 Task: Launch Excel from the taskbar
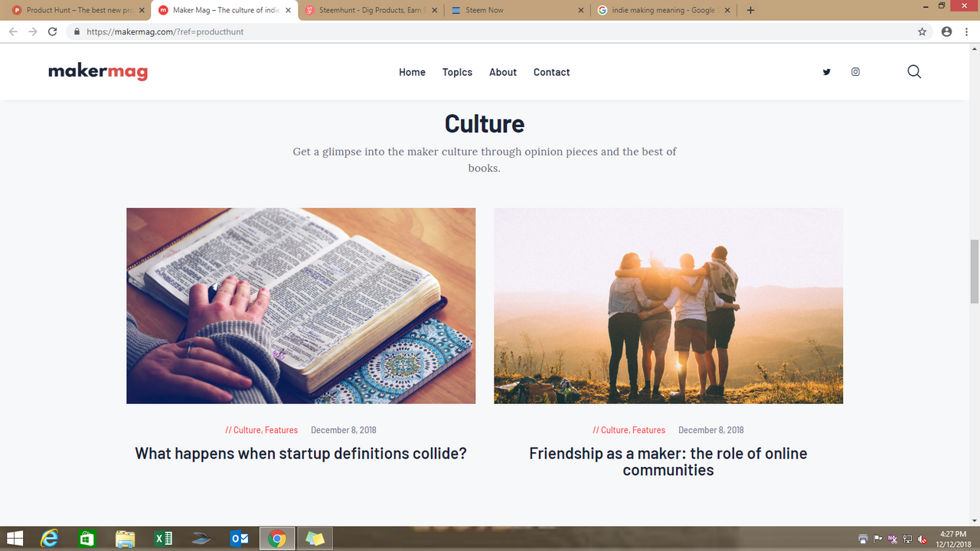[163, 539]
